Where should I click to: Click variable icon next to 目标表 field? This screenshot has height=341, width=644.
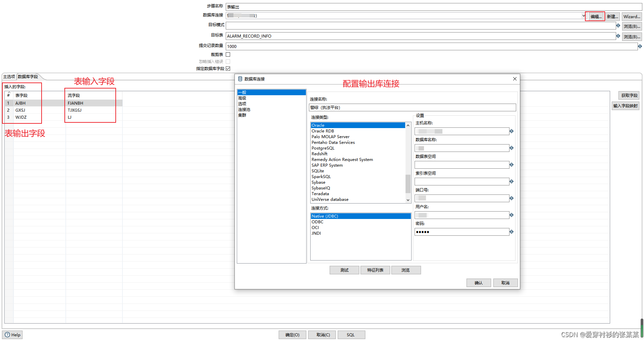[x=618, y=36]
